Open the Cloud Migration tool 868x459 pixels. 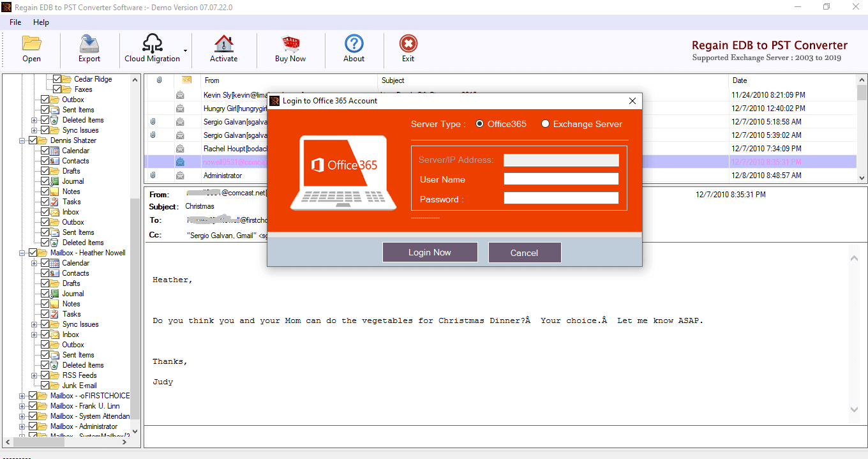click(x=153, y=49)
